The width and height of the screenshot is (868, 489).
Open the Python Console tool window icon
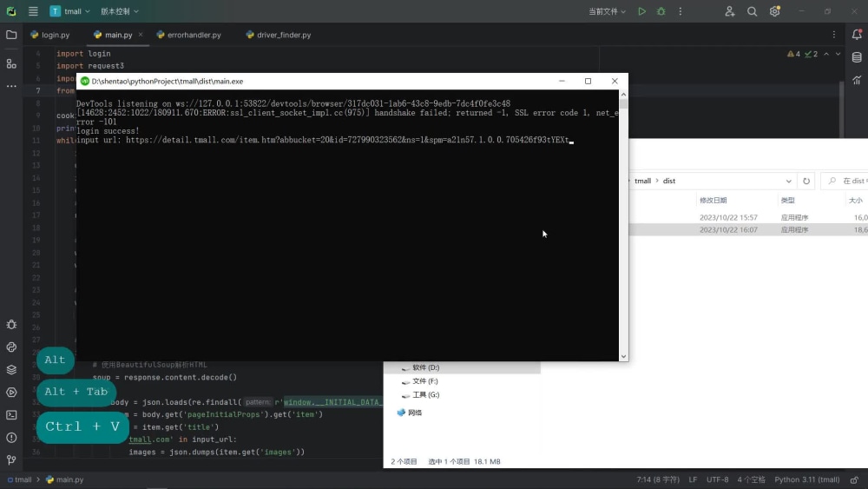11,347
